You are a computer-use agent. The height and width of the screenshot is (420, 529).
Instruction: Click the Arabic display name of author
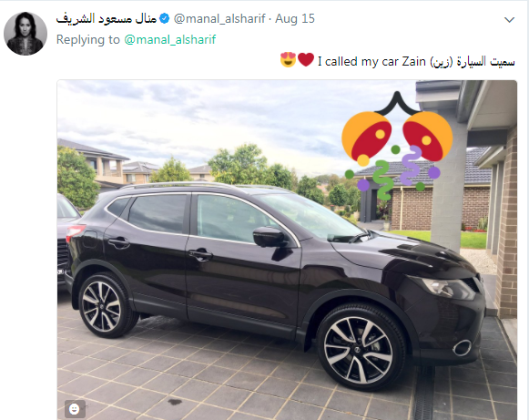(107, 18)
